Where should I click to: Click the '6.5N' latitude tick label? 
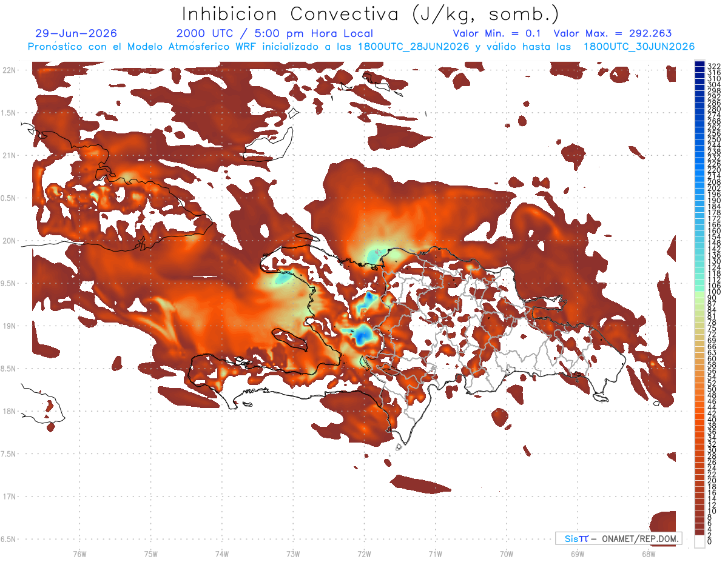pyautogui.click(x=9, y=539)
